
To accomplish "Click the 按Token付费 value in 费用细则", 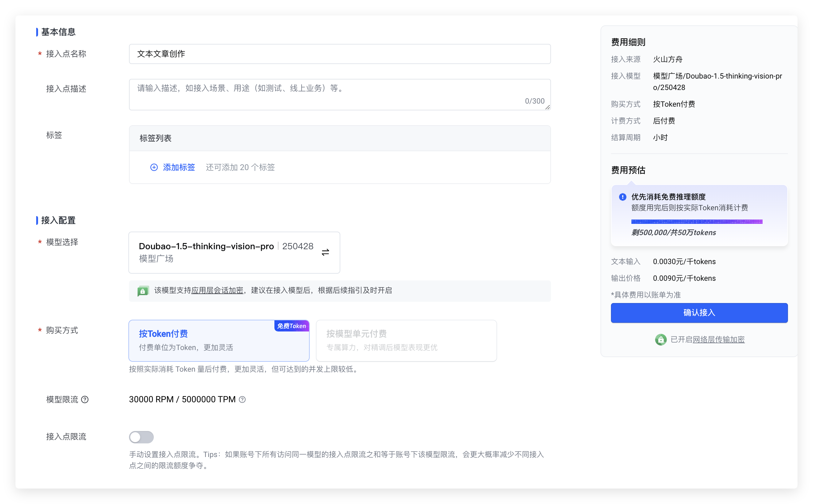I will coord(673,104).
